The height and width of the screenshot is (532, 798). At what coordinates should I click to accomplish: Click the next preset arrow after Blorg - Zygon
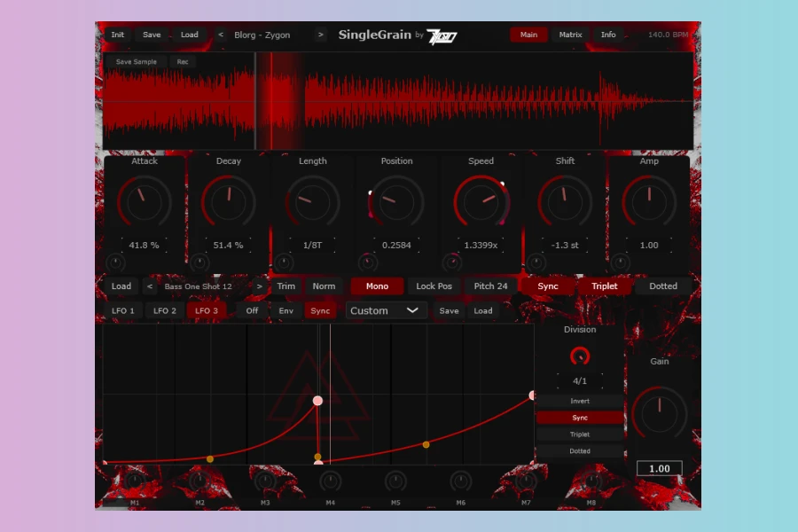coord(320,35)
